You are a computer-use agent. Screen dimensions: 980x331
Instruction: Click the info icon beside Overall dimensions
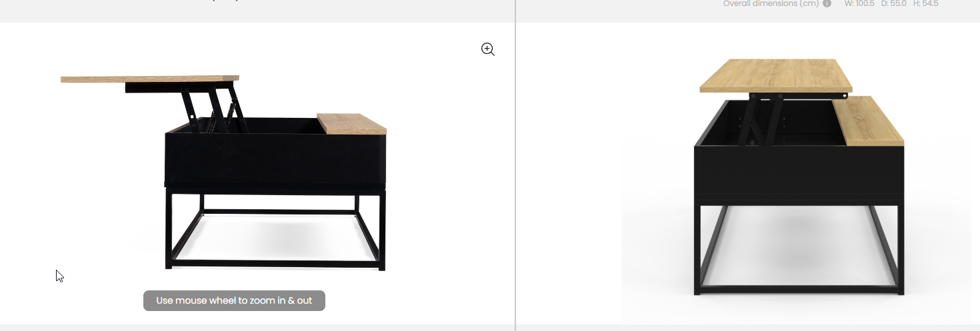click(827, 3)
